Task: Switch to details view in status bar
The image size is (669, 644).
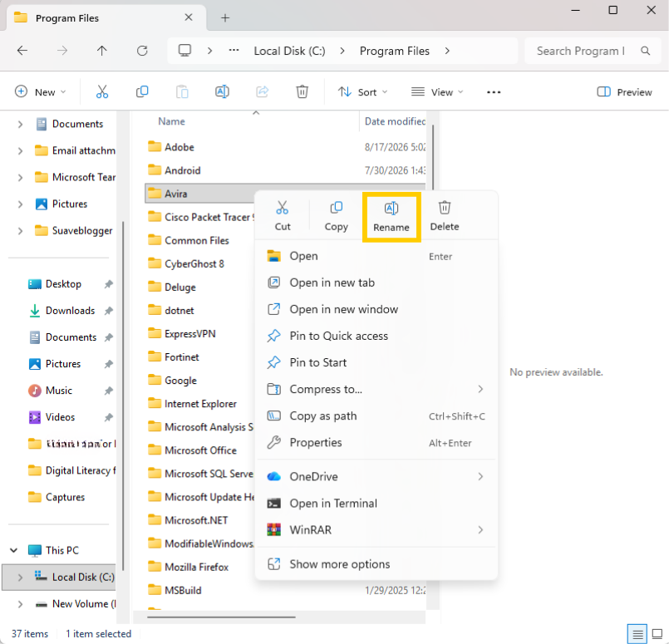Action: (x=637, y=634)
